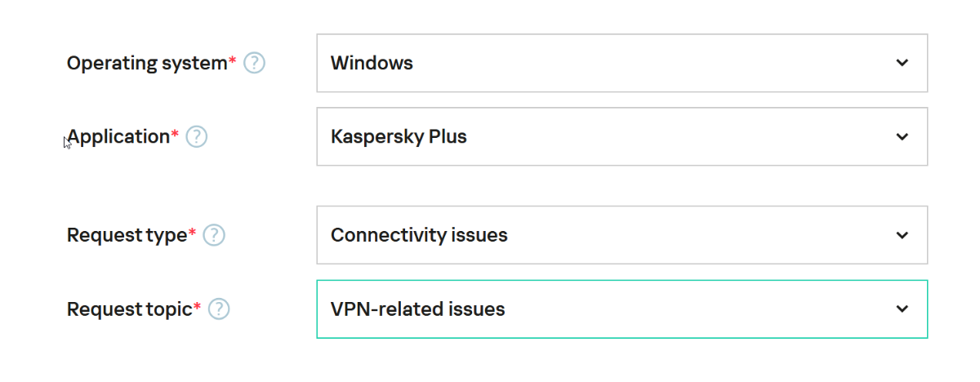
Task: Click the help icon beside Request topic
Action: [219, 309]
